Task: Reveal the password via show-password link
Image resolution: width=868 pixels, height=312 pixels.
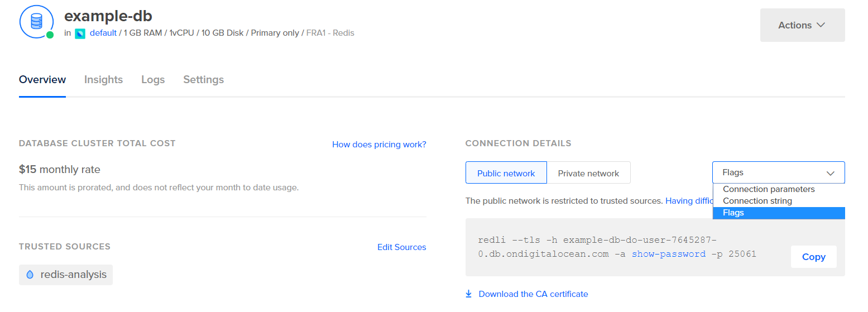Action: pyautogui.click(x=669, y=255)
